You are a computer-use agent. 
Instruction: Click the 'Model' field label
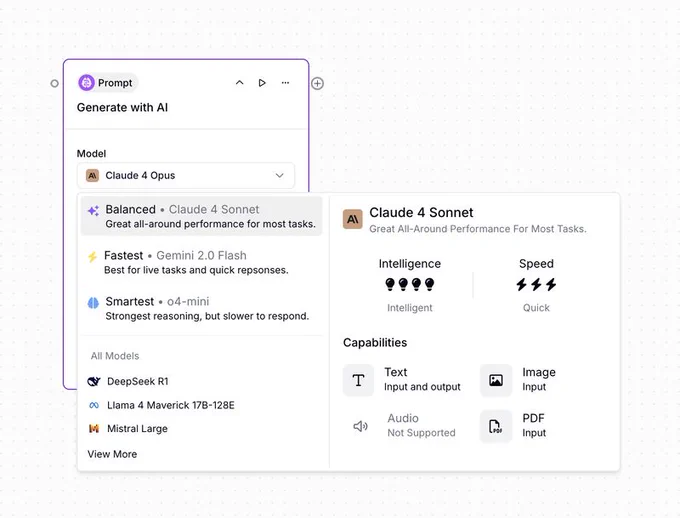[x=92, y=154]
